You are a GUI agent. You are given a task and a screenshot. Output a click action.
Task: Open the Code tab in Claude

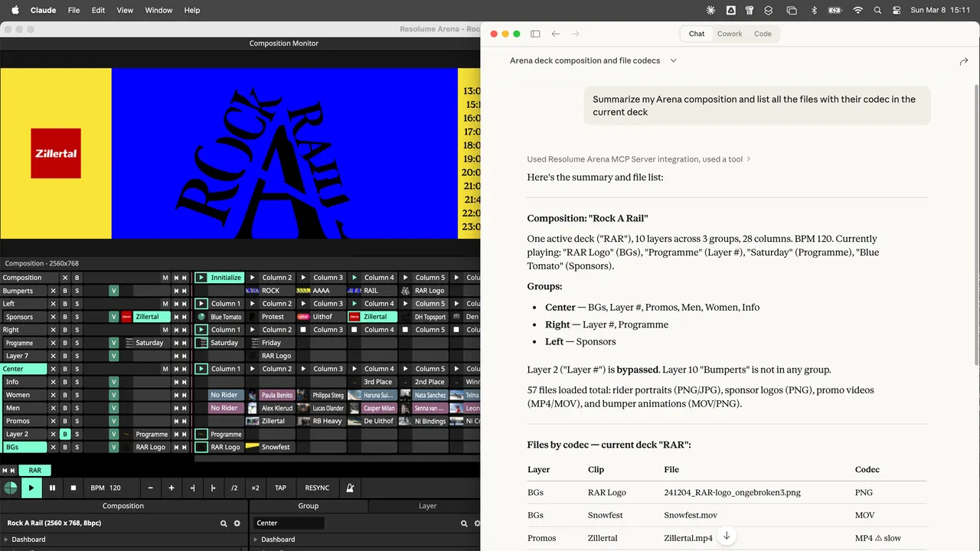[x=763, y=34]
